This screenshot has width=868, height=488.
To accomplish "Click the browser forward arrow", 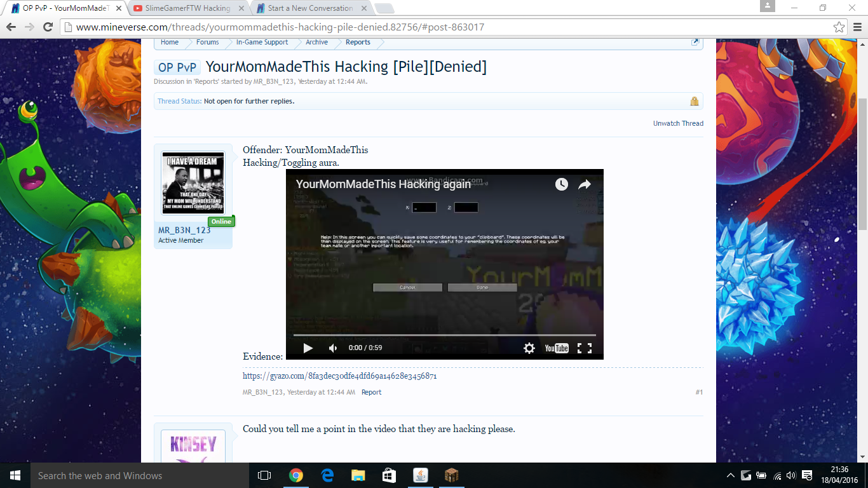I will pyautogui.click(x=29, y=27).
